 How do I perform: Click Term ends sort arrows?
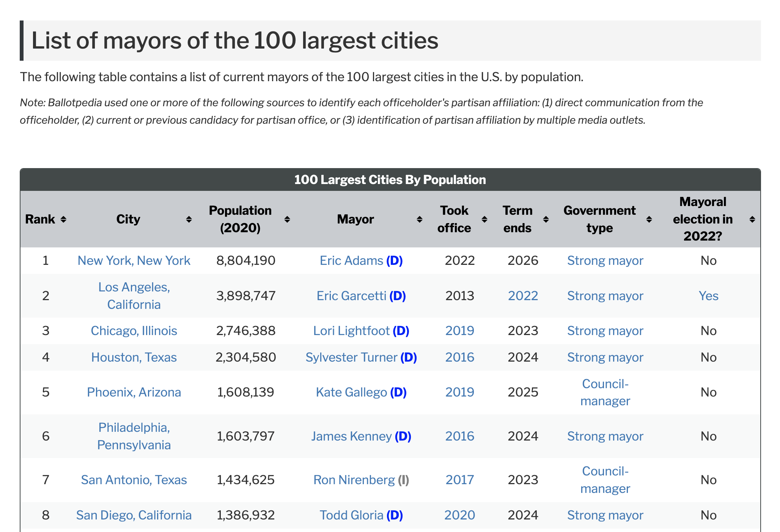tap(546, 219)
